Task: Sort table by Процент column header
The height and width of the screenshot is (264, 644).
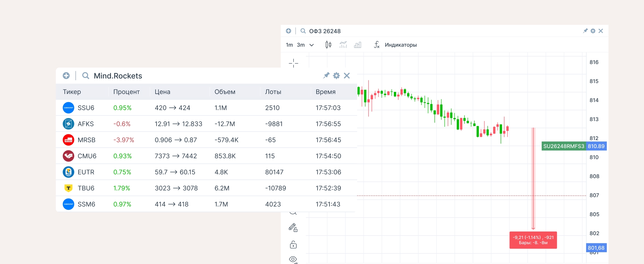Action: tap(126, 92)
